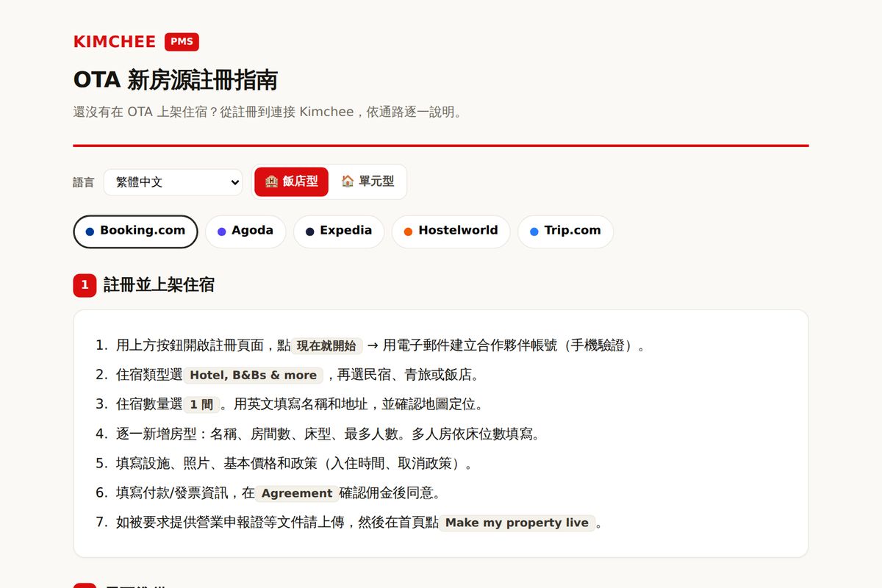Select the Expedia channel tab
The height and width of the screenshot is (588, 882).
339,232
